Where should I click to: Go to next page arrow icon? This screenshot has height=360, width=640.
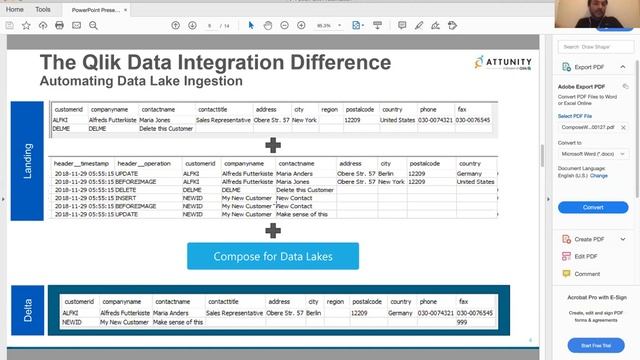[192, 25]
